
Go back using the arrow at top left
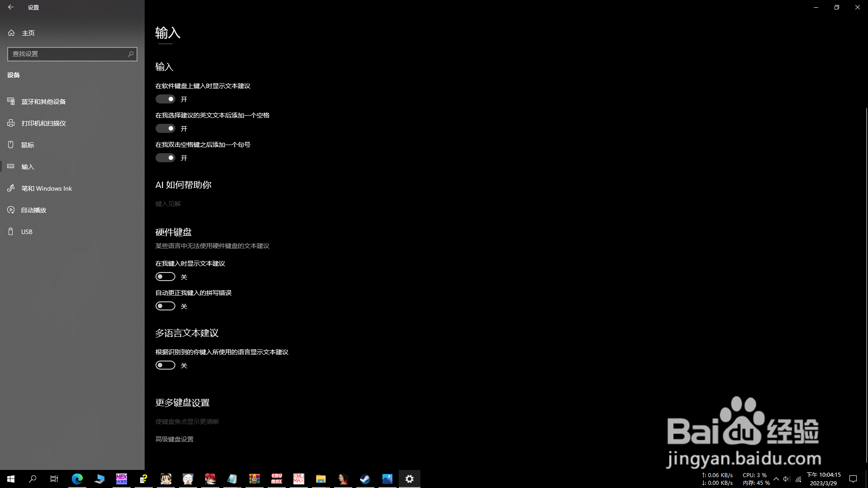[11, 7]
